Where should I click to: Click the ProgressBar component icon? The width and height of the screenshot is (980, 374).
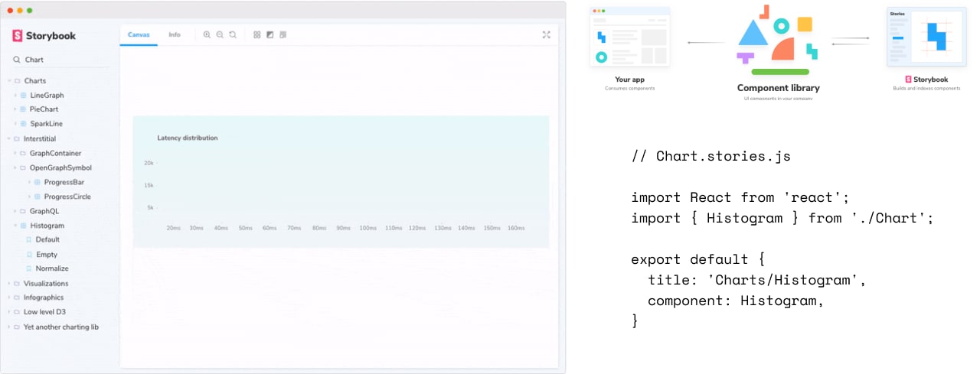click(x=38, y=182)
